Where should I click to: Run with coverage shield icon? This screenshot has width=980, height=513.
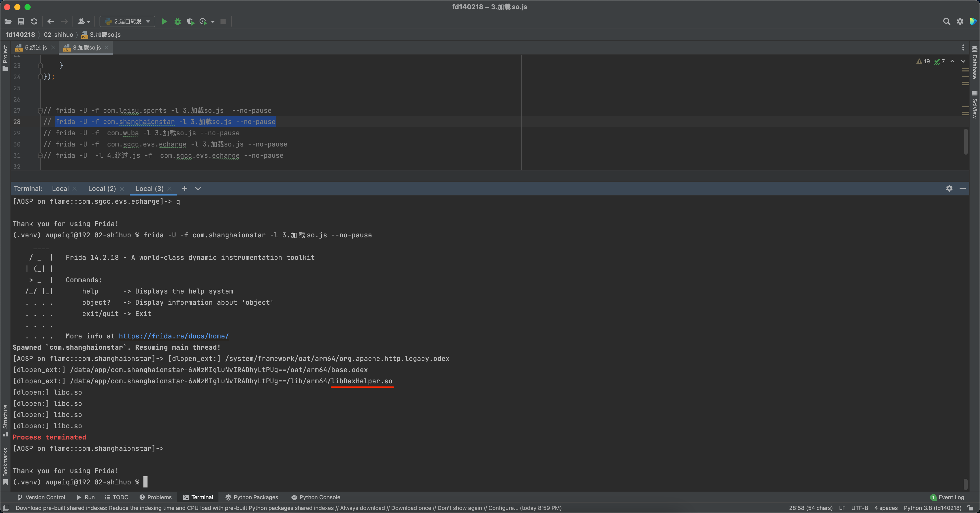[x=190, y=21]
